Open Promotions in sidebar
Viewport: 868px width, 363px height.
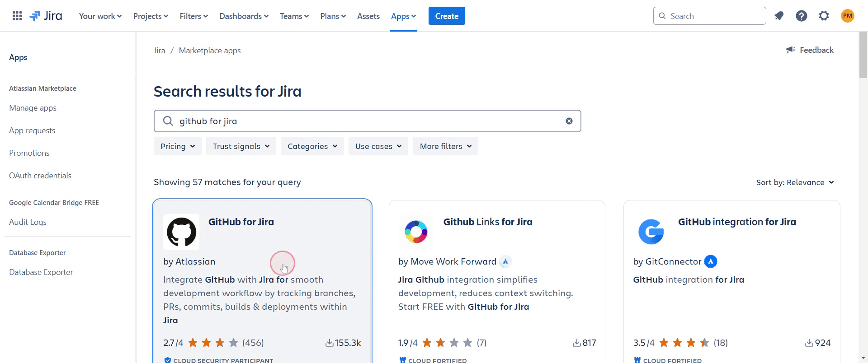[29, 153]
